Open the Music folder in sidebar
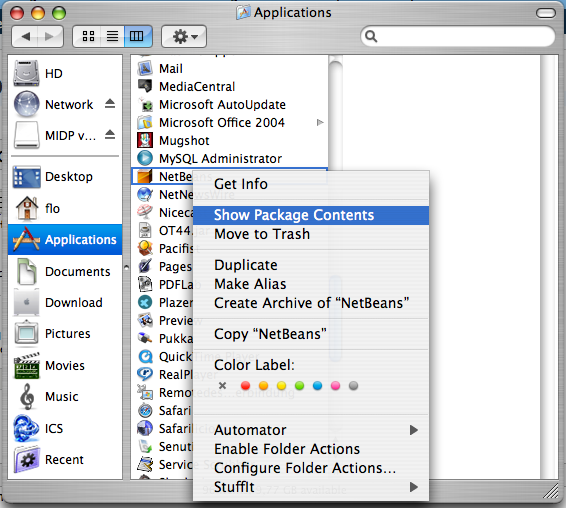 coord(48,396)
